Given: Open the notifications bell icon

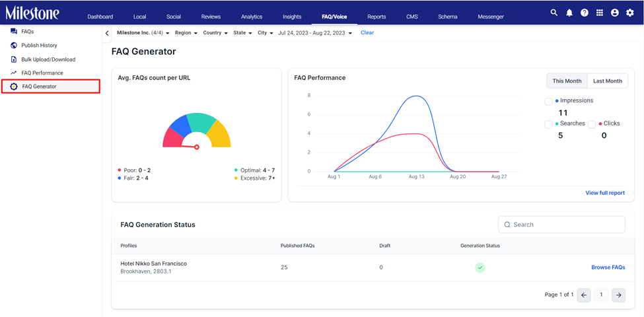Looking at the screenshot, I should [x=569, y=13].
